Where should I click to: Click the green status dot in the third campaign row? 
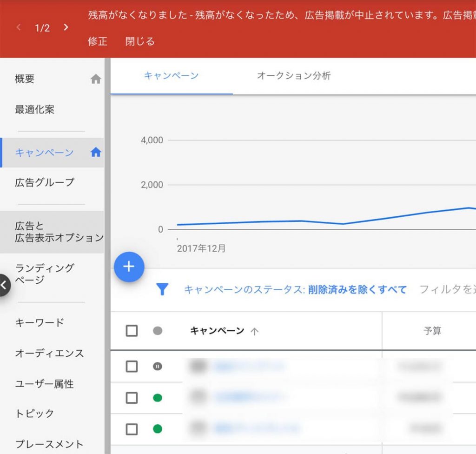coord(158,429)
